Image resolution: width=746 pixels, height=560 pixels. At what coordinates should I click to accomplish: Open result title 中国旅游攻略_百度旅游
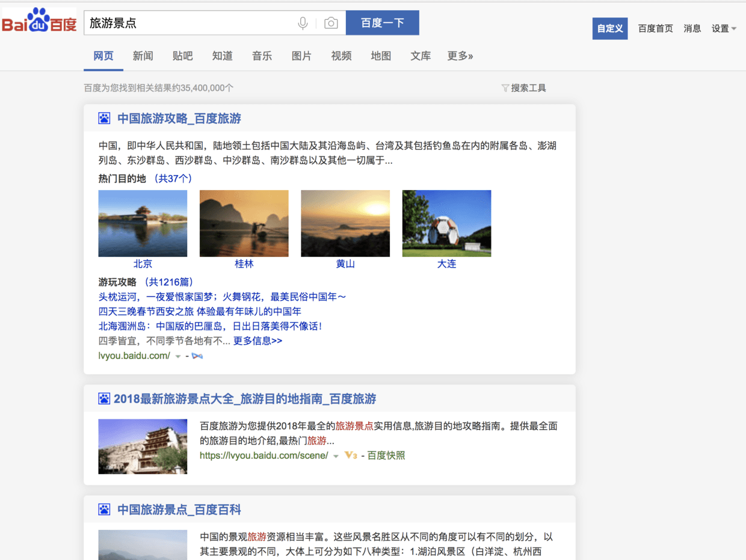coord(179,118)
